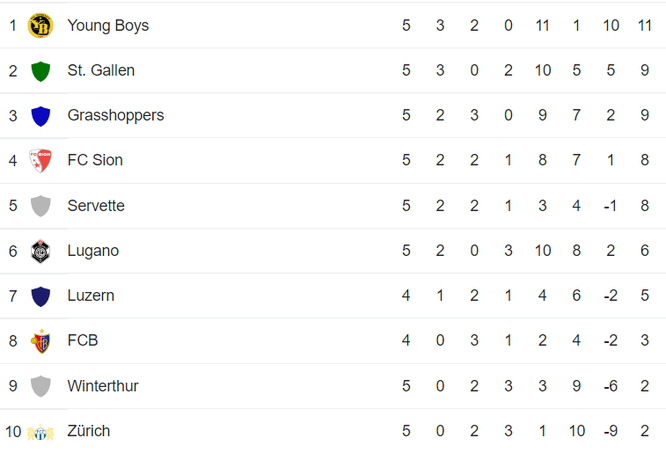Open the St. Gallen team name
The width and height of the screenshot is (666, 460).
point(101,71)
